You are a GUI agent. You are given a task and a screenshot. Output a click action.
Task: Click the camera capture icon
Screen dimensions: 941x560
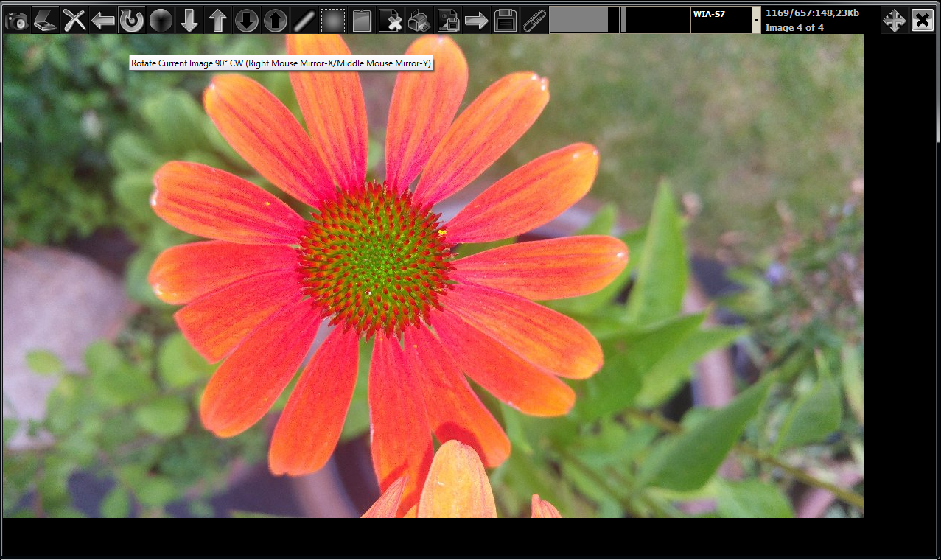[x=16, y=21]
